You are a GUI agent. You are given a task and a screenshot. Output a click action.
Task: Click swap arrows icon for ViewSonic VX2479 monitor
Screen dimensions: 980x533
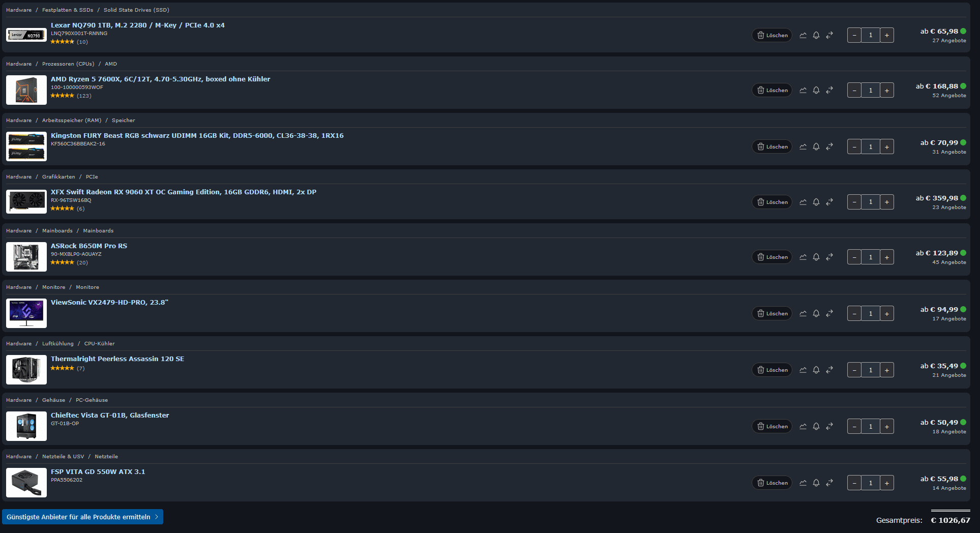(x=829, y=313)
